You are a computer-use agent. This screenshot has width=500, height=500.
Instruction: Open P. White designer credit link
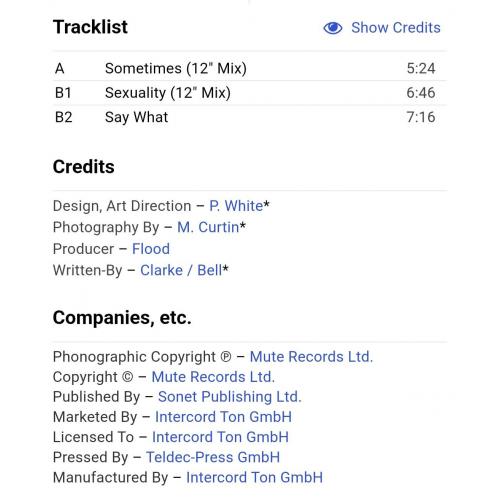point(236,206)
